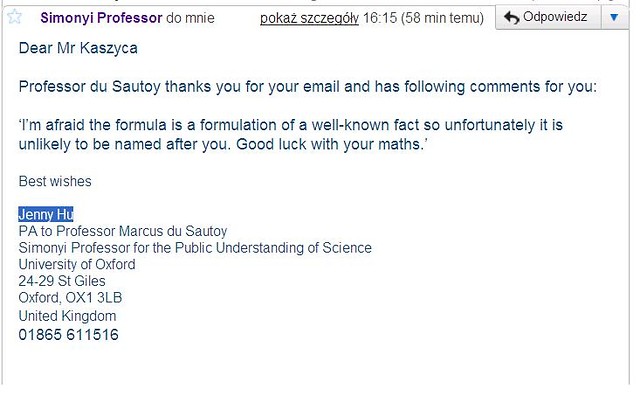
Task: Click the quoted 'I'm afraid the formula' paragraph
Action: (291, 135)
